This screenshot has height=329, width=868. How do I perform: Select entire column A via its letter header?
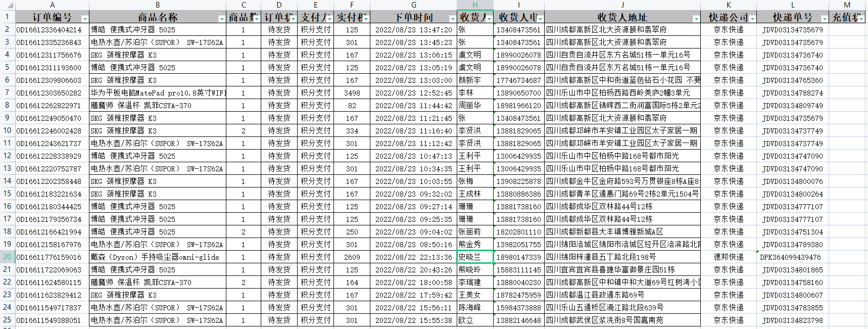coord(52,5)
